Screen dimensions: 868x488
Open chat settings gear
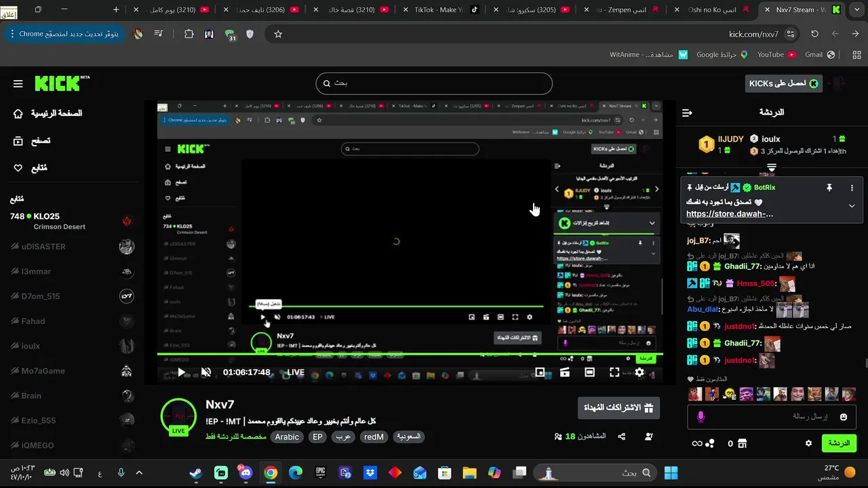pyautogui.click(x=808, y=443)
